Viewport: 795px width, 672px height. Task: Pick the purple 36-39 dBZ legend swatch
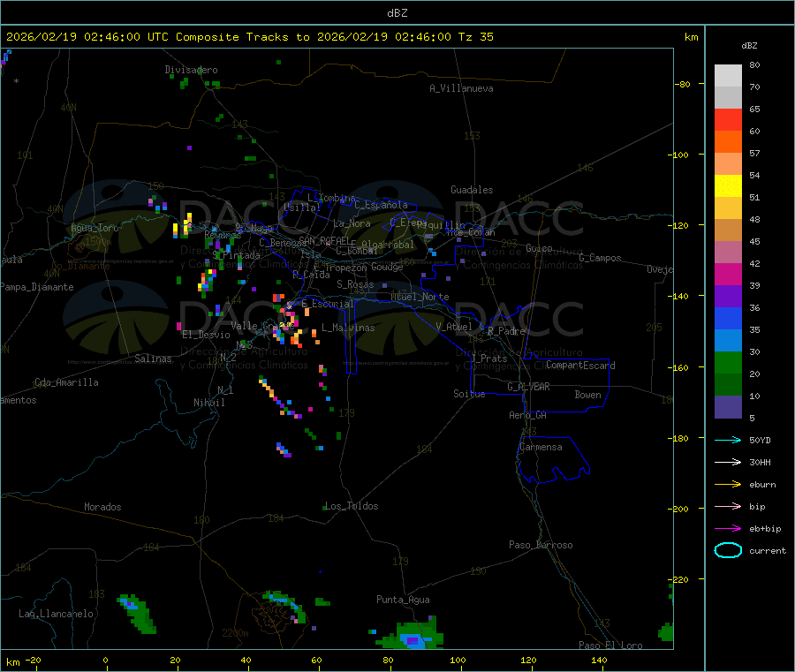[x=728, y=297]
